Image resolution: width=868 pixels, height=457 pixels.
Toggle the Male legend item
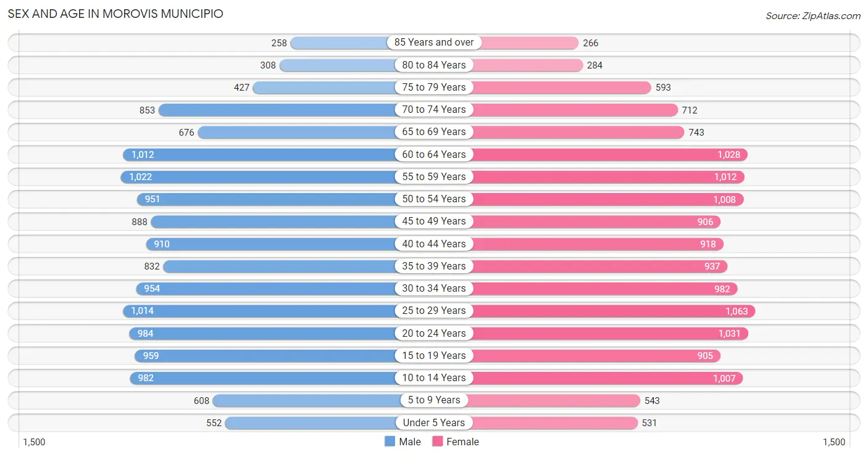click(x=403, y=442)
